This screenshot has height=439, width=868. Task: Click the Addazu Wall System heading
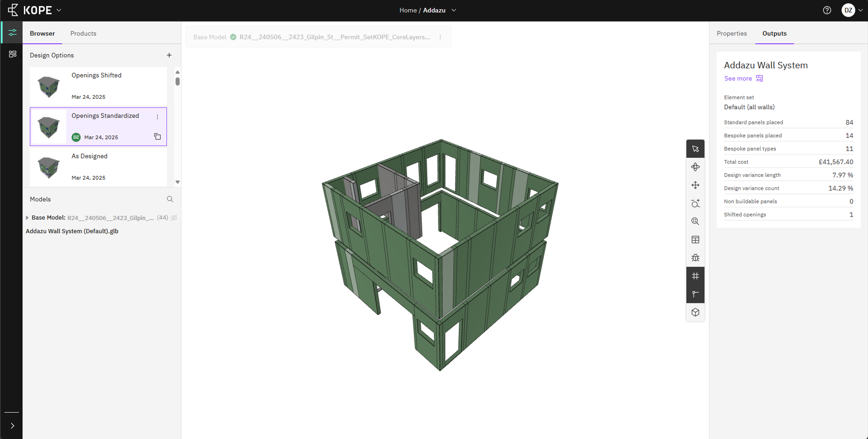(766, 65)
